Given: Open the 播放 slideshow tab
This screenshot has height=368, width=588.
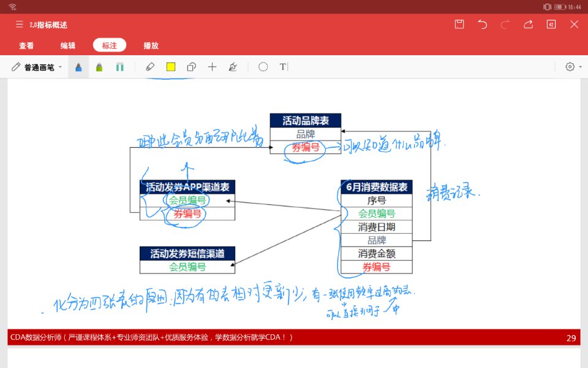Looking at the screenshot, I should 151,45.
